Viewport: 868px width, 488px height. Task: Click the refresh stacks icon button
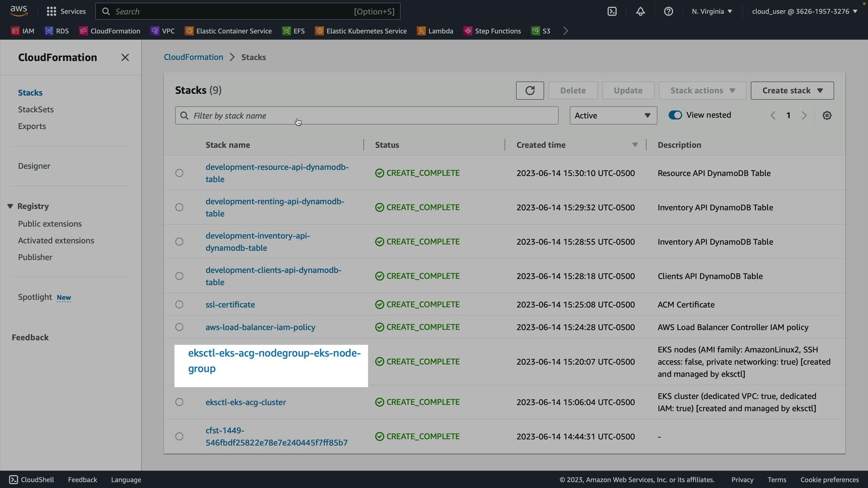point(530,90)
